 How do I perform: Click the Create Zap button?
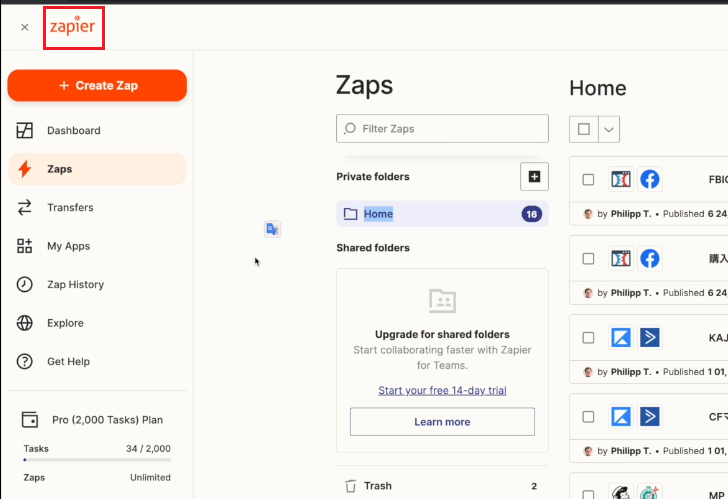97,85
